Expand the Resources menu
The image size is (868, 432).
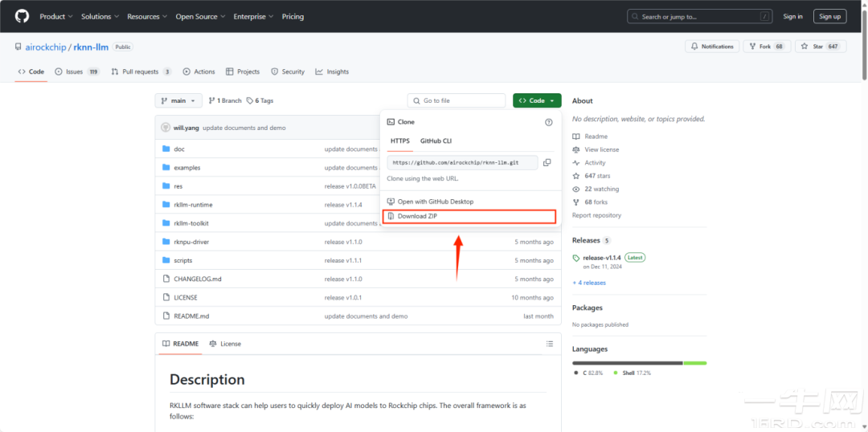coord(147,17)
